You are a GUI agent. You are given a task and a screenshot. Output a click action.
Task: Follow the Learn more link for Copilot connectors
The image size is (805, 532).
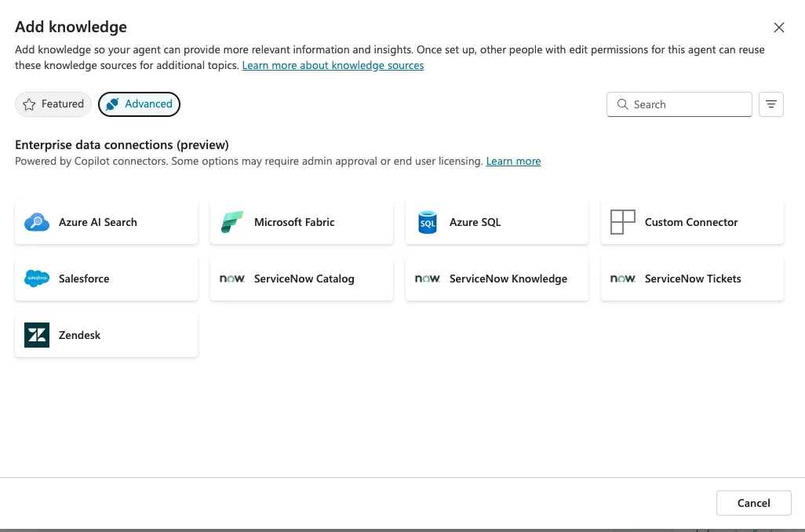[513, 162]
